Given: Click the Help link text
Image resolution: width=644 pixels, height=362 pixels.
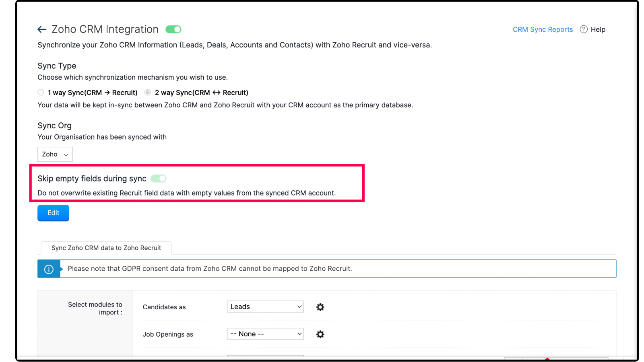Looking at the screenshot, I should [x=598, y=30].
